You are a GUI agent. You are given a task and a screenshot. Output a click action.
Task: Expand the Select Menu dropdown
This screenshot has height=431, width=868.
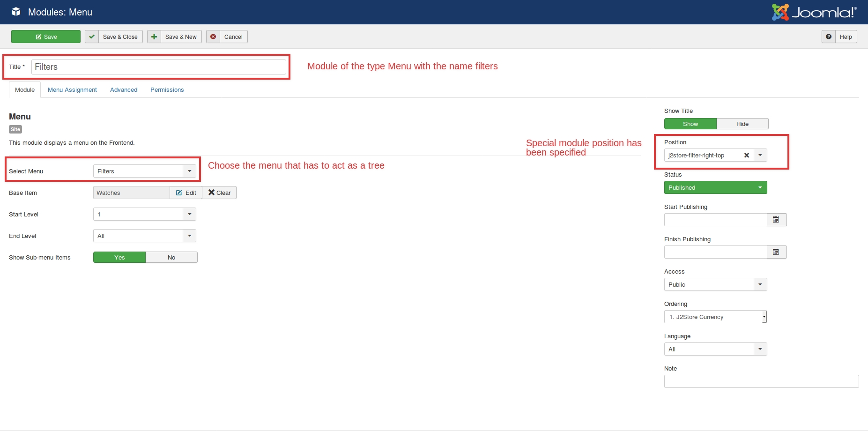[x=189, y=171]
